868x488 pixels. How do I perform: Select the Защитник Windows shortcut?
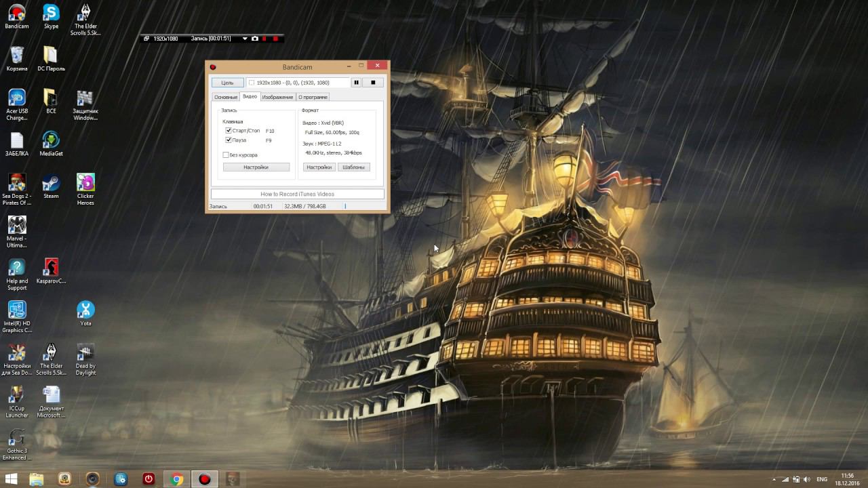coord(85,104)
